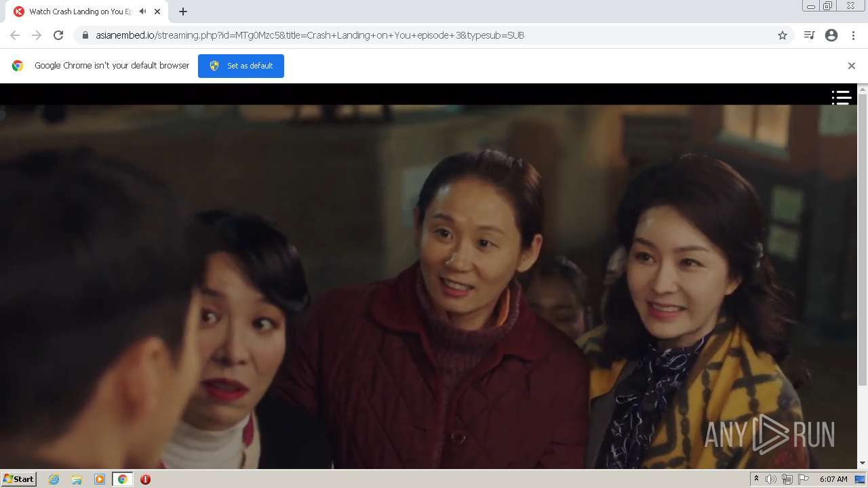
Task: Open the media controls button
Action: [x=809, y=35]
